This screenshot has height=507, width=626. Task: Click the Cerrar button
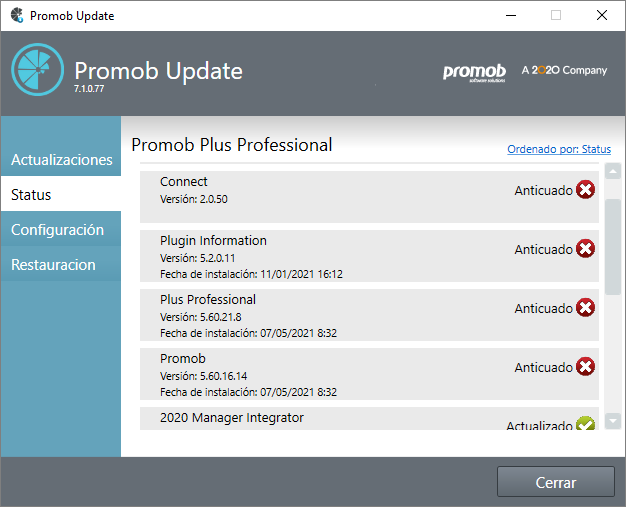(x=555, y=482)
